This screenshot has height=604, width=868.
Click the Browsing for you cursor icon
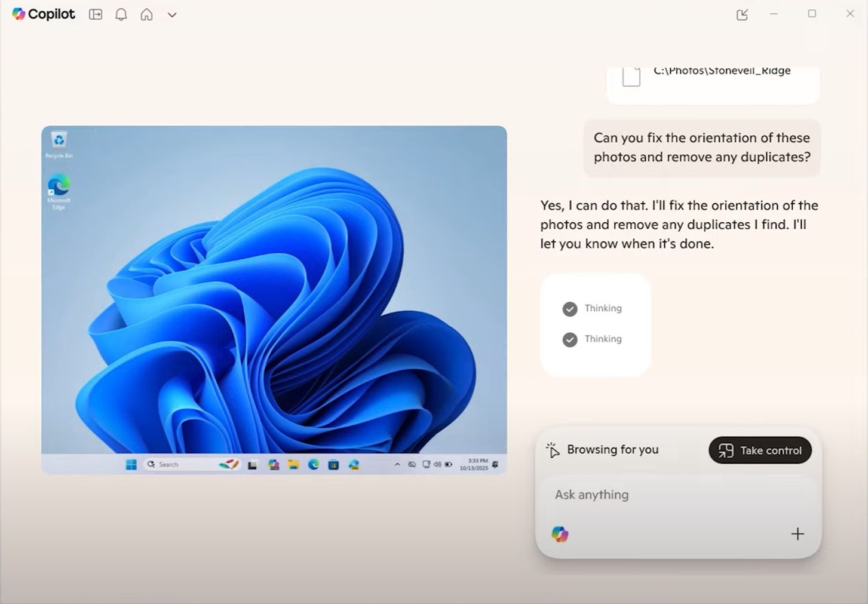[x=553, y=450]
